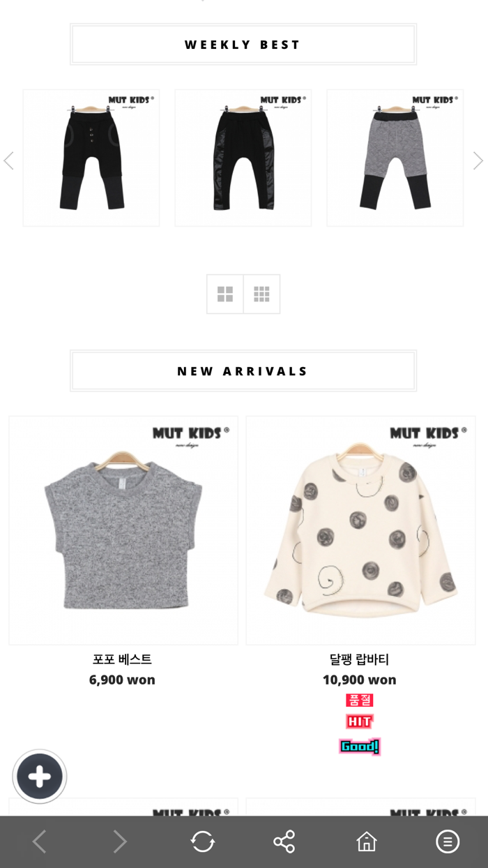Switch to three-column grid view
This screenshot has height=868, width=488.
point(261,294)
